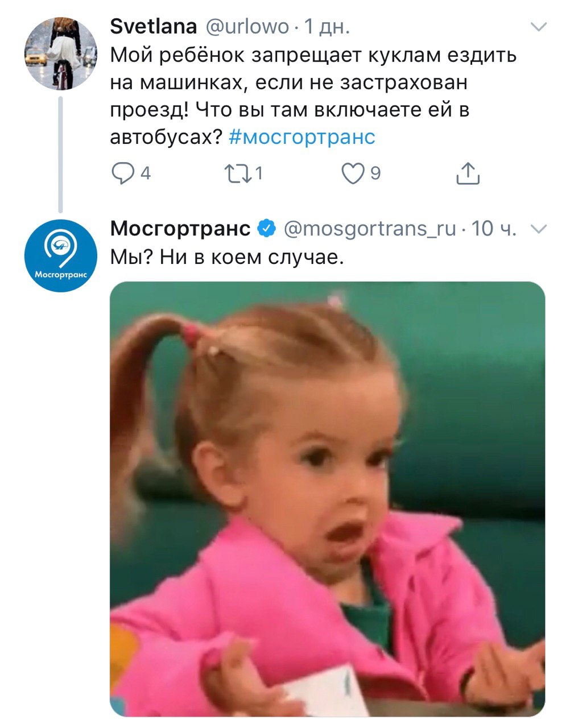Open Svetlana's profile picture

(61, 53)
